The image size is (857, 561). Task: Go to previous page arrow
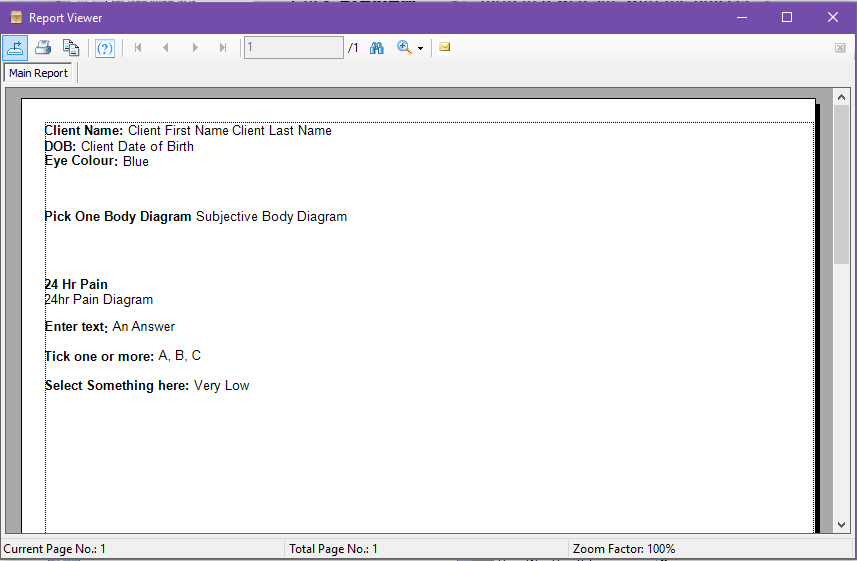tap(166, 47)
